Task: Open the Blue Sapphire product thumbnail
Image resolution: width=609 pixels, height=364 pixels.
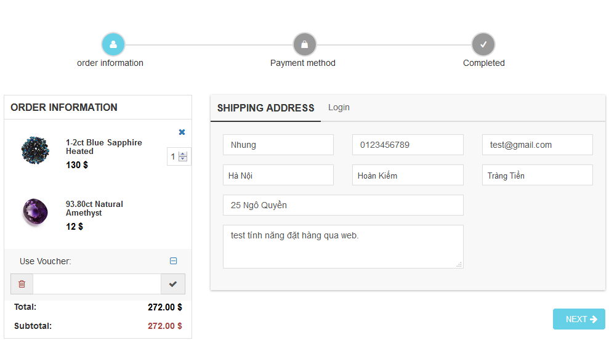Action: [35, 150]
